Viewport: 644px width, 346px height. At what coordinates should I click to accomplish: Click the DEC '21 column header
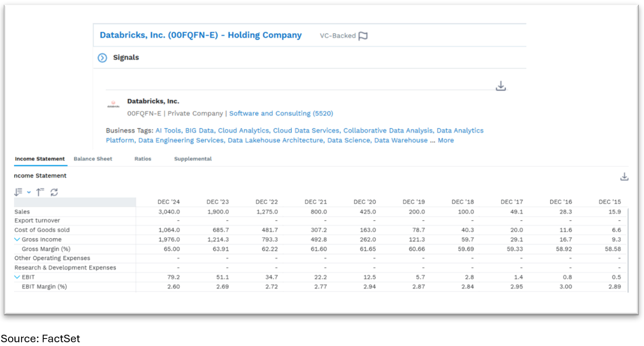[x=315, y=202]
